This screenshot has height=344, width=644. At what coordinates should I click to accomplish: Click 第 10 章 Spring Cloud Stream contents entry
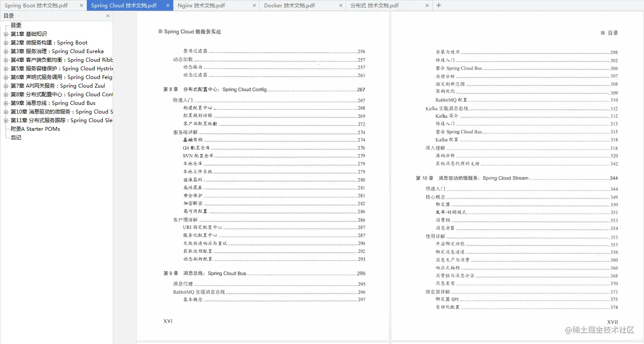point(517,178)
